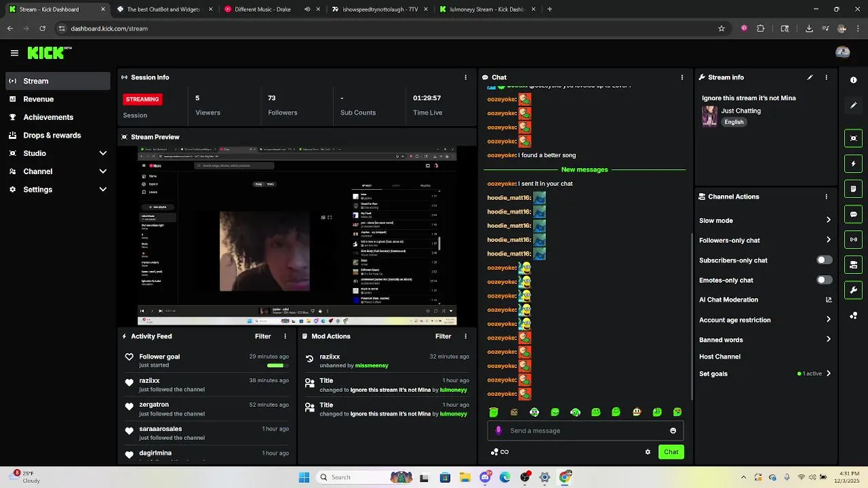Open the Session Info three-dot menu

point(465,77)
